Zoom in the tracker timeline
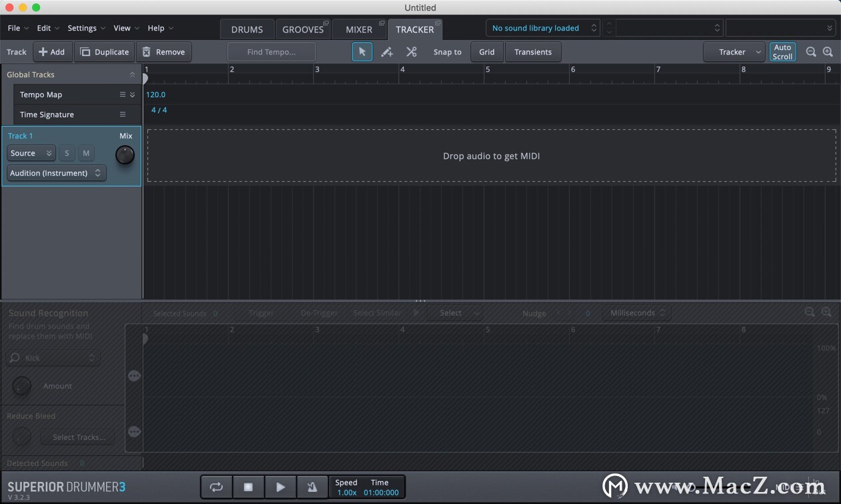The image size is (841, 504). 828,52
